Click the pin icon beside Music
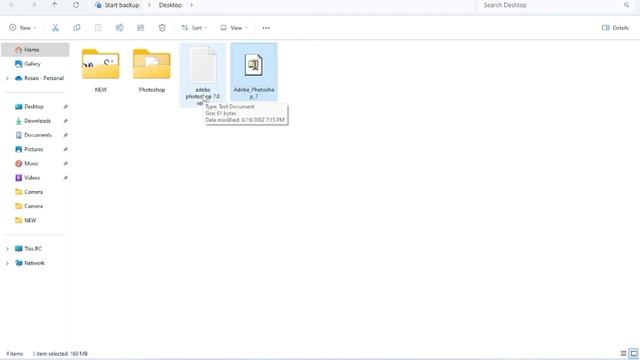Image resolution: width=640 pixels, height=360 pixels. [65, 164]
